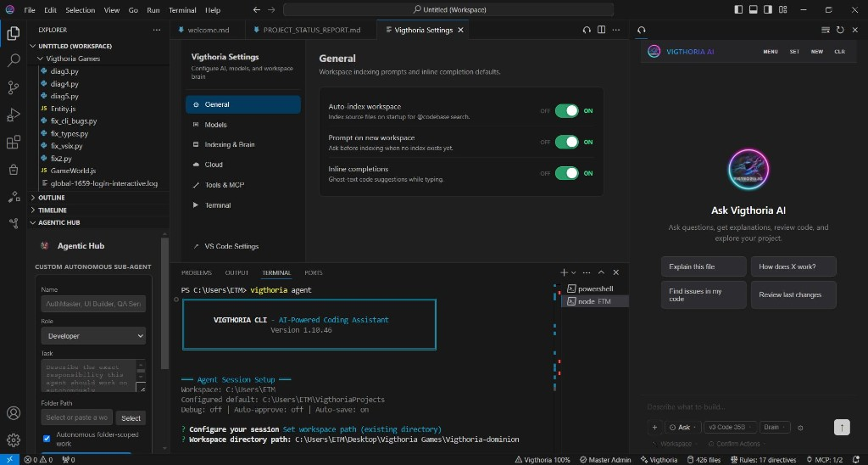Click the list icon in Vigthoria panel header
868x465 pixels.
(x=826, y=30)
